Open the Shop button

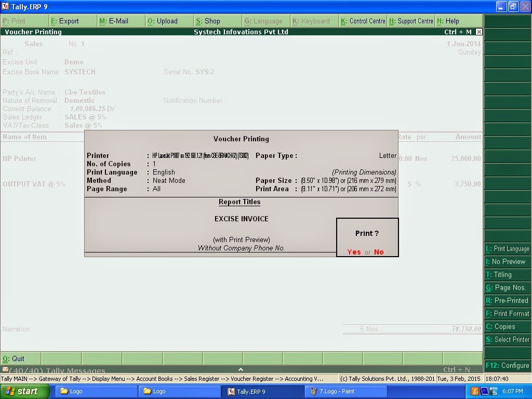point(218,21)
